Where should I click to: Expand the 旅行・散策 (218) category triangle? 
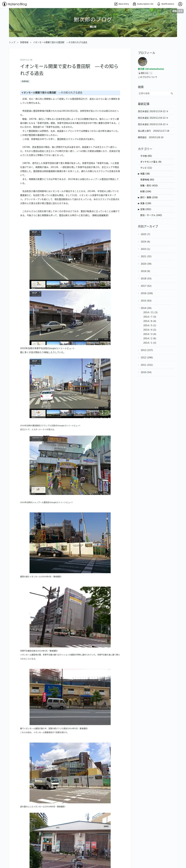point(139,197)
